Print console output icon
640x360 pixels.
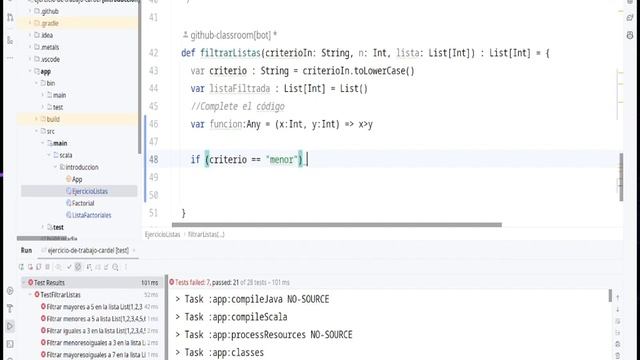[x=618, y=344]
